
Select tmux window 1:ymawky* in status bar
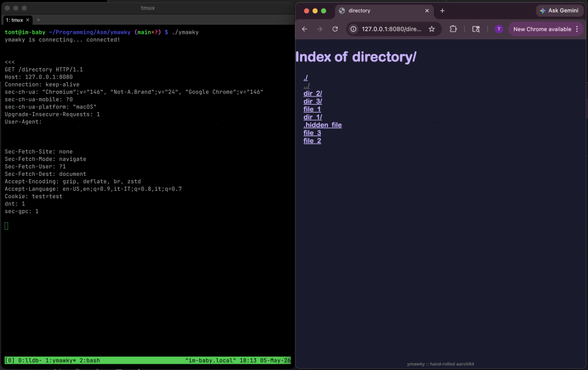point(61,361)
